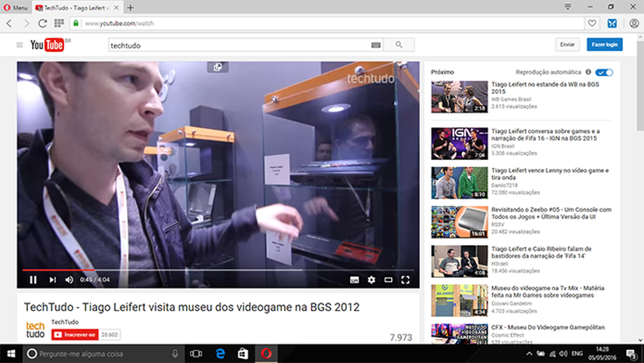Screen dimensions: 644x363
Task: Open system volume control in tray
Action: (563, 353)
